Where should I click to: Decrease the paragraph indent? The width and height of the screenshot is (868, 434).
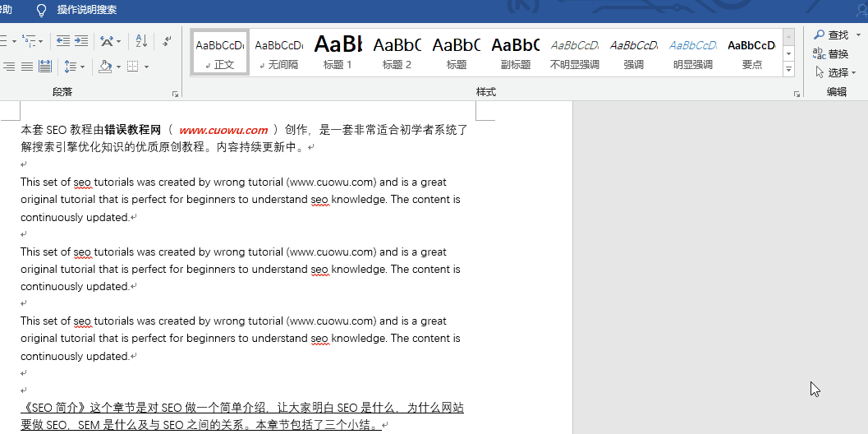[63, 40]
